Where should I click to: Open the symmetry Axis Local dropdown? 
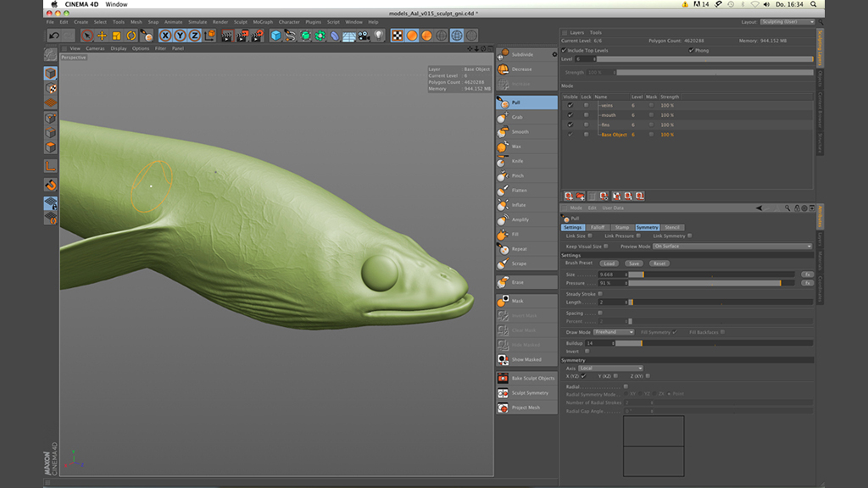[x=610, y=369]
